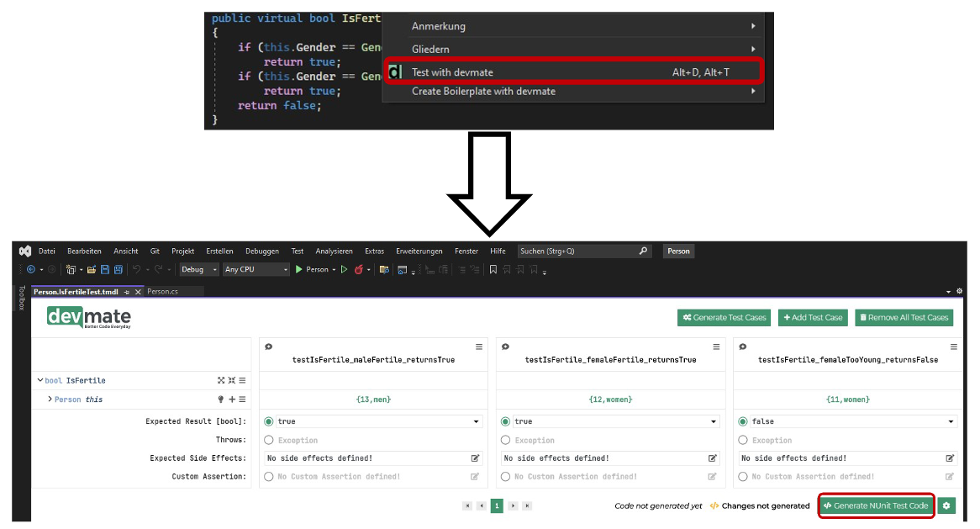The image size is (980, 529).
Task: Click expand-all icon in bool IsFertile row
Action: point(220,380)
